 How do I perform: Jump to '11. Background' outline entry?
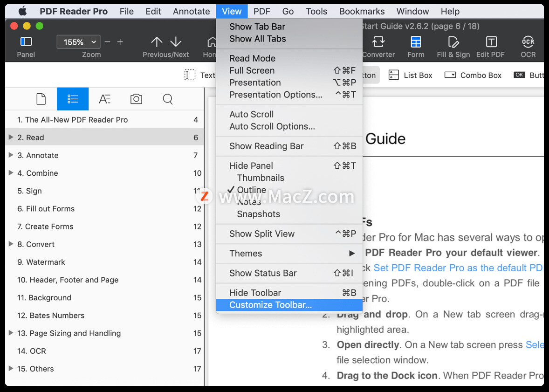pyautogui.click(x=104, y=297)
